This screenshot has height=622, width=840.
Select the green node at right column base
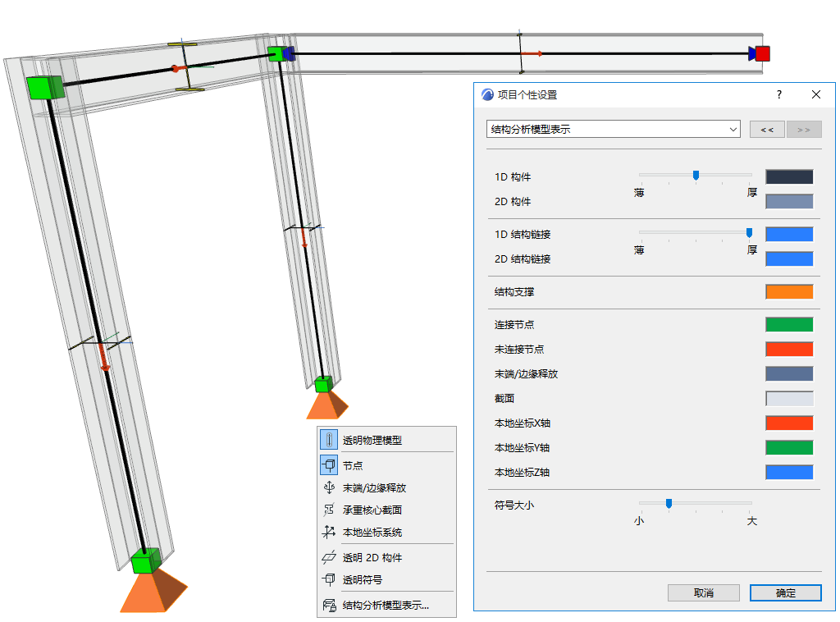pos(323,384)
